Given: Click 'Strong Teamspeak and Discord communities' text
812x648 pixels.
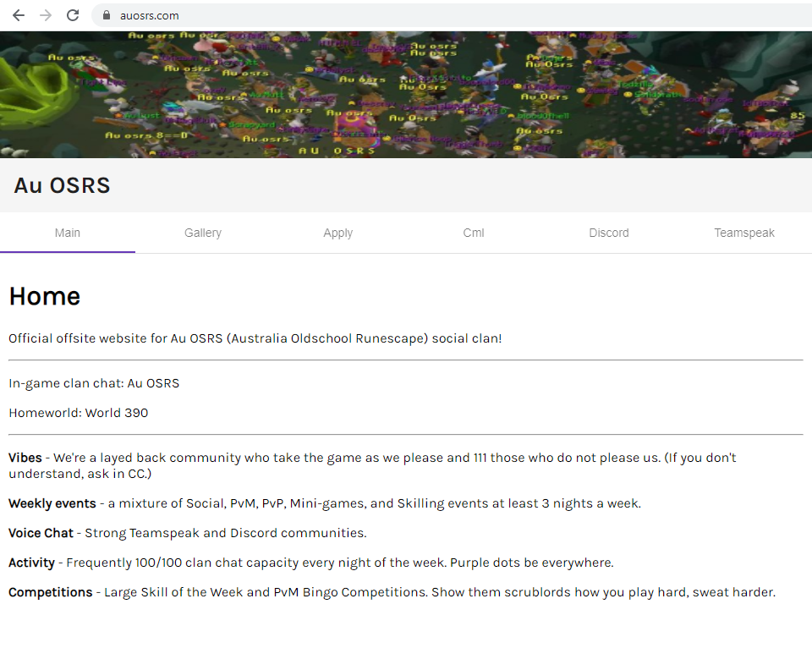Looking at the screenshot, I should click(x=226, y=533).
